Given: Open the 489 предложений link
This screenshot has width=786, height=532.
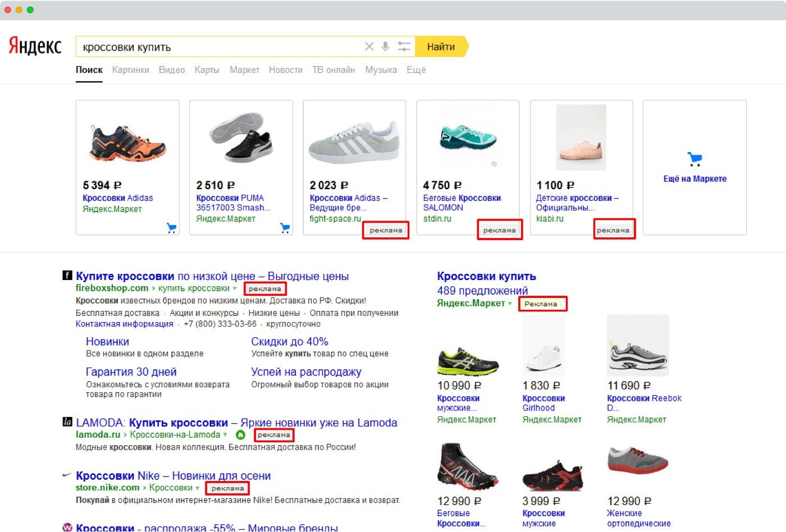Looking at the screenshot, I should (482, 291).
